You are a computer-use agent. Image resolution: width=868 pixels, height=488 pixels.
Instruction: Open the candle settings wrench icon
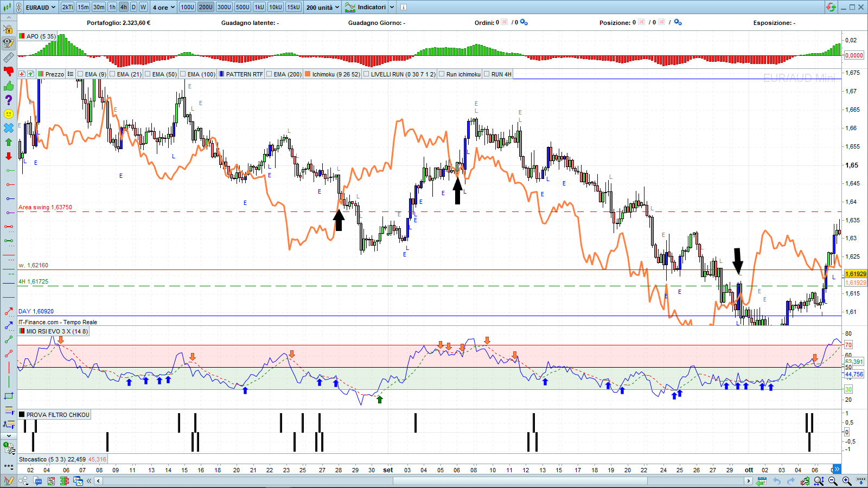(805, 481)
